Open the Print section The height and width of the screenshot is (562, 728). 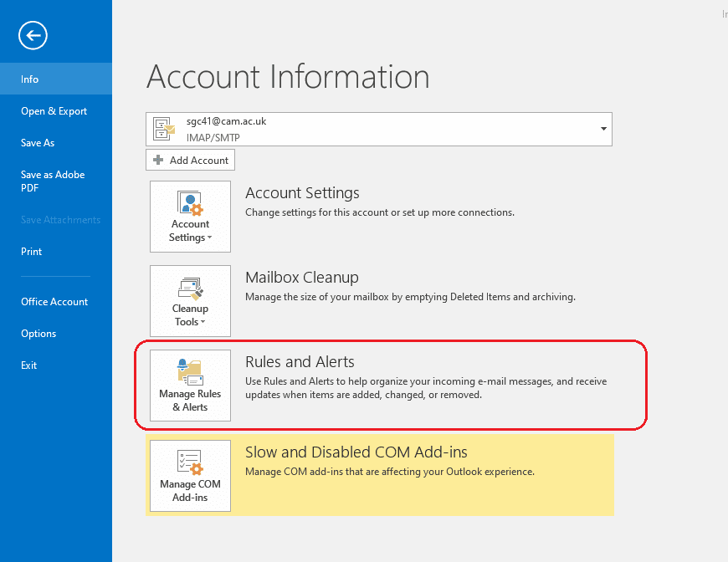point(31,251)
